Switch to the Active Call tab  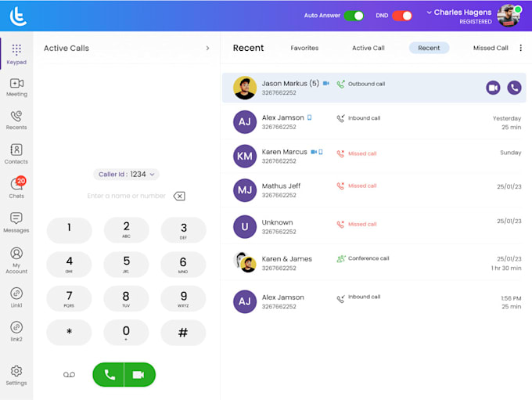click(368, 48)
